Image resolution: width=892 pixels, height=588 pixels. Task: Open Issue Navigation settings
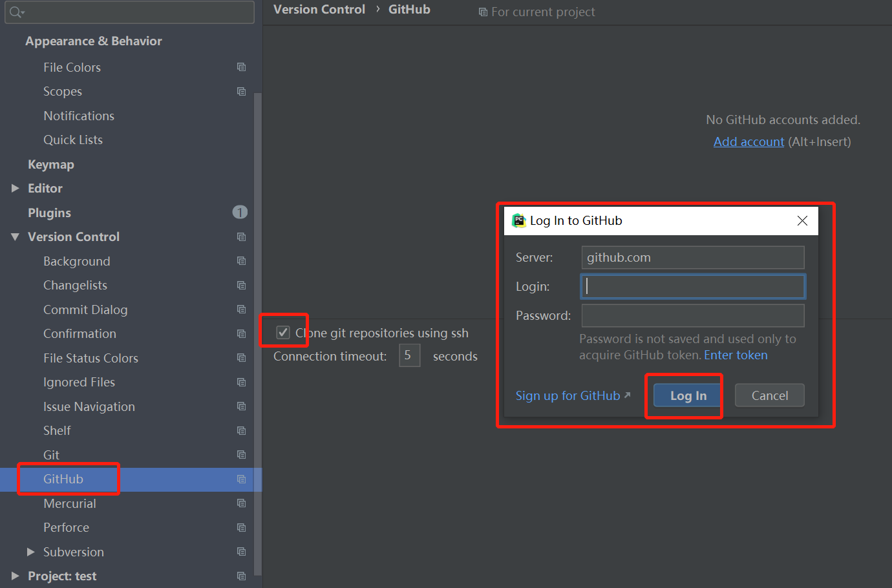(x=89, y=406)
